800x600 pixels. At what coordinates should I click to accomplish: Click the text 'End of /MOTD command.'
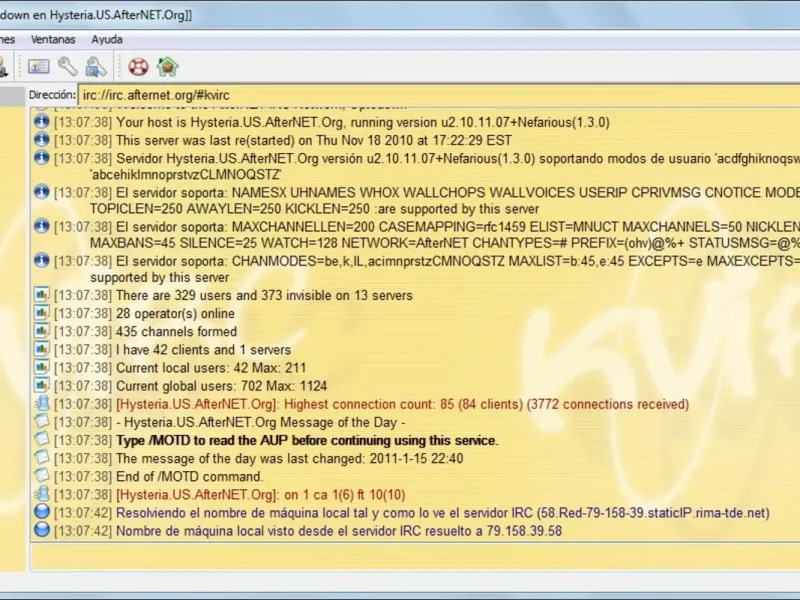pyautogui.click(x=190, y=477)
